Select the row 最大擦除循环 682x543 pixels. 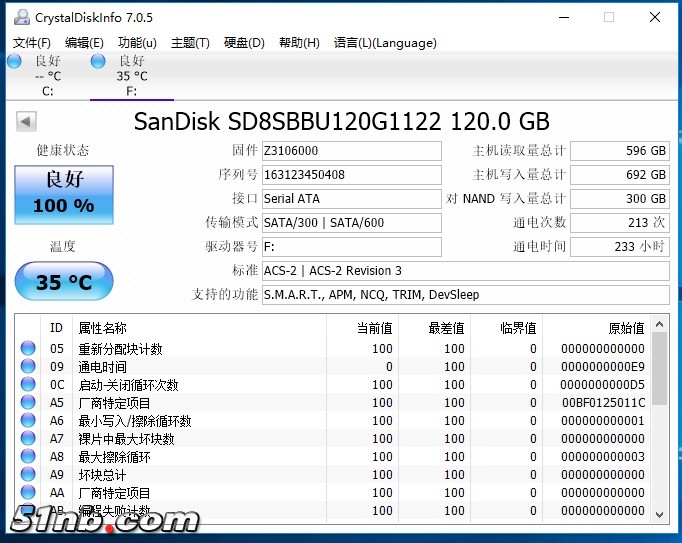click(334, 456)
